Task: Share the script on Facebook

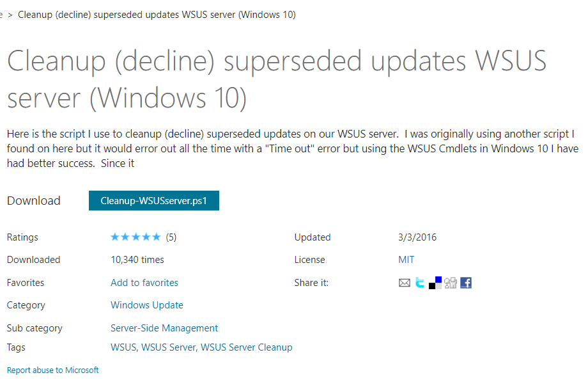Action: point(466,283)
